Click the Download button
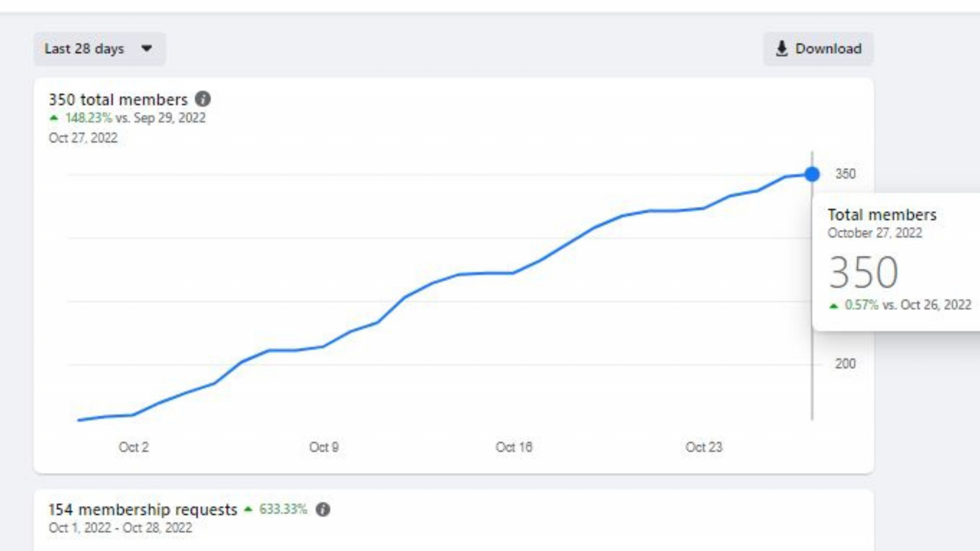 [x=818, y=49]
